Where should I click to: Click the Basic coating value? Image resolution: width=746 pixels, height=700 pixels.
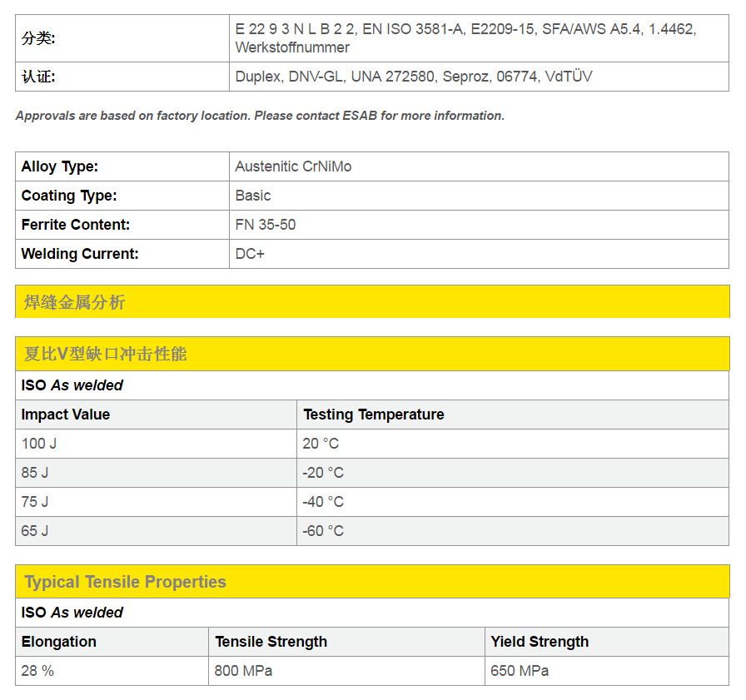(252, 196)
